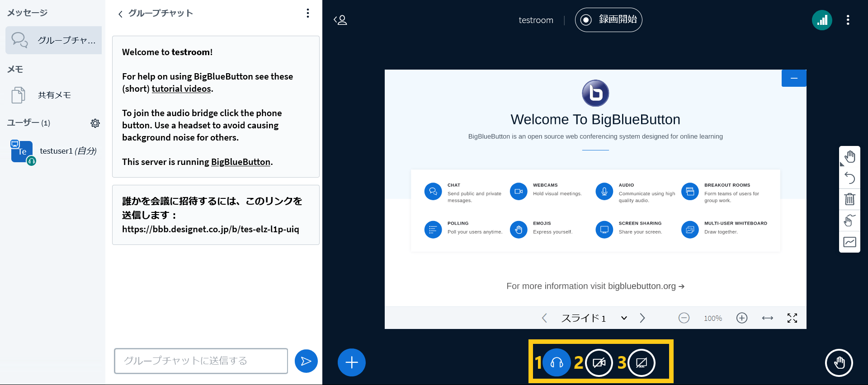This screenshot has width=868, height=385.
Task: Click the meeting invite URL text
Action: pos(211,229)
